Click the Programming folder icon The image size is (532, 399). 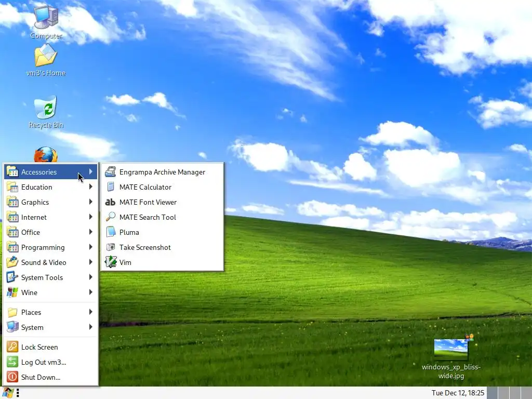pyautogui.click(x=12, y=247)
